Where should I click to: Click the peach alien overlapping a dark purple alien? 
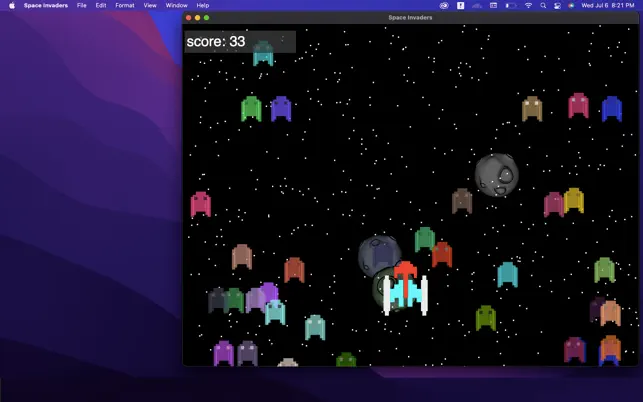[610, 313]
